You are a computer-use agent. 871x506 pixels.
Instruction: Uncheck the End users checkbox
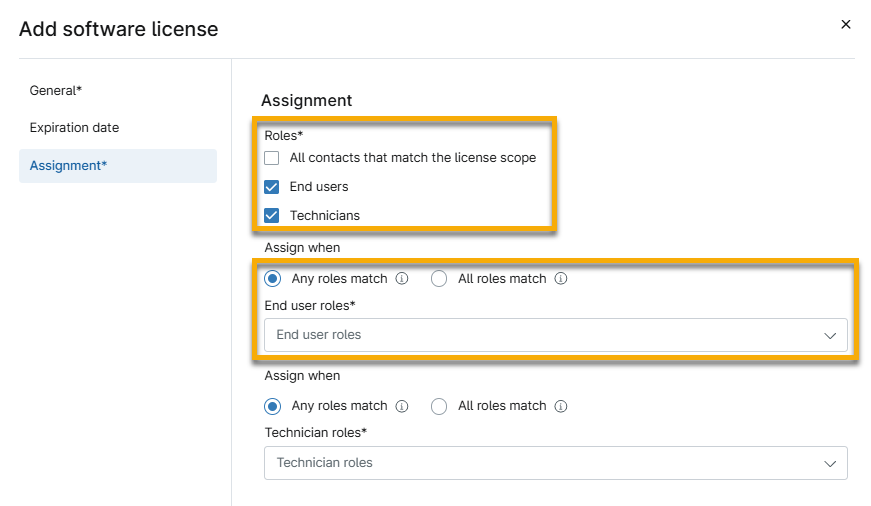[x=272, y=187]
